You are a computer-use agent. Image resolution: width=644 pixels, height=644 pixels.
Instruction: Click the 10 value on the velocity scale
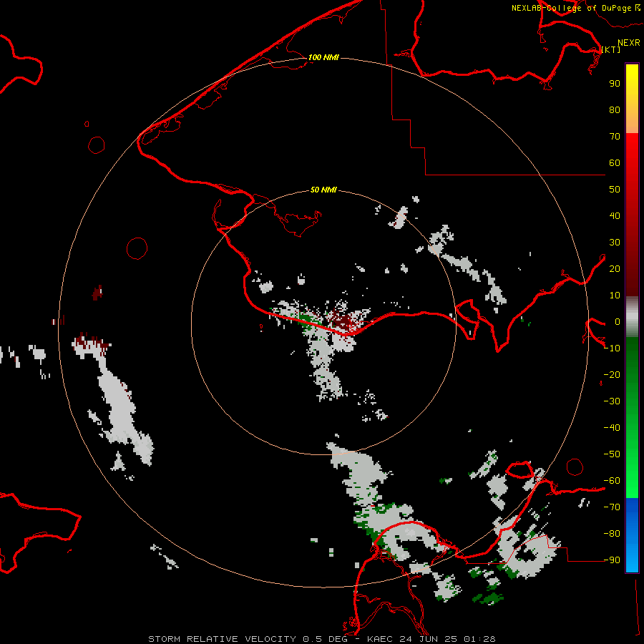coord(615,296)
